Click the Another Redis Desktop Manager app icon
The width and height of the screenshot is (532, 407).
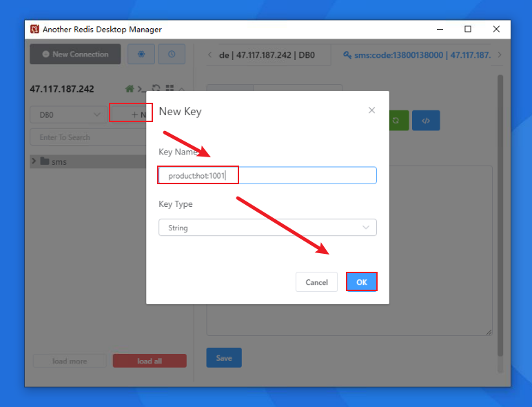tap(34, 29)
